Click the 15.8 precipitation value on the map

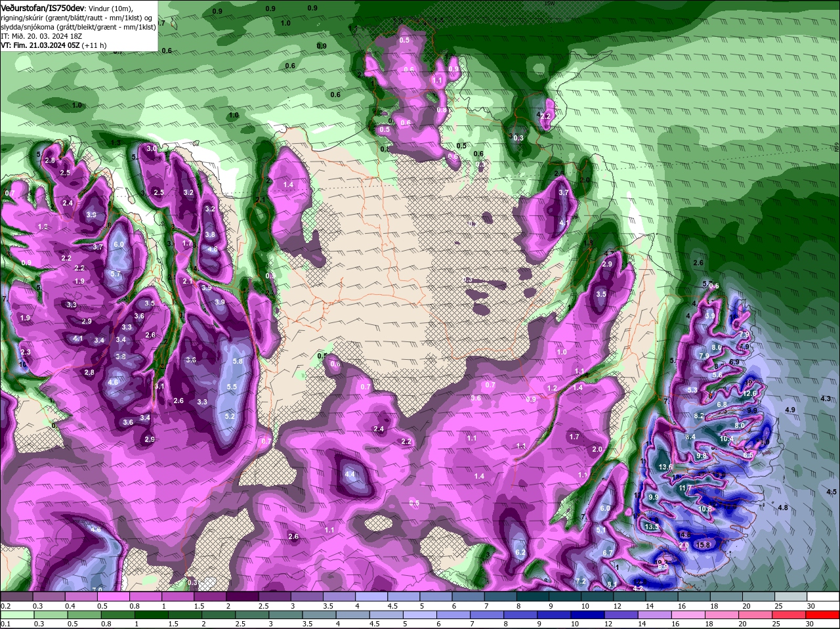(704, 545)
